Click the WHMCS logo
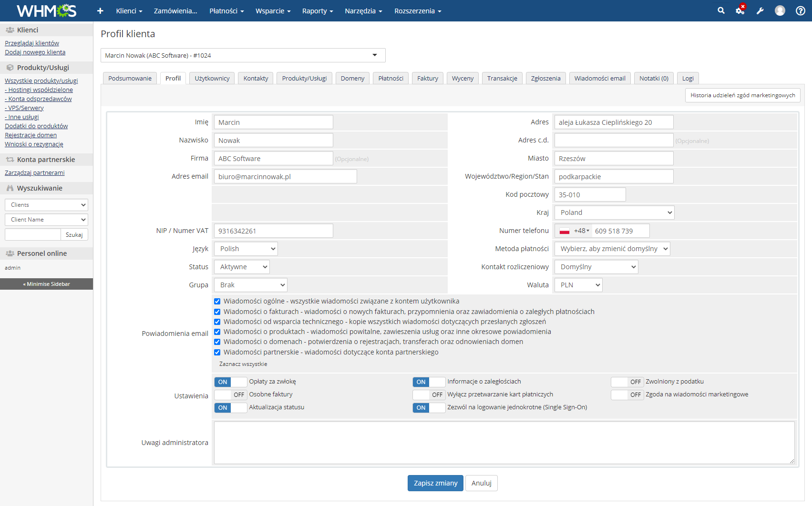Viewport: 812px width, 506px height. pos(45,10)
